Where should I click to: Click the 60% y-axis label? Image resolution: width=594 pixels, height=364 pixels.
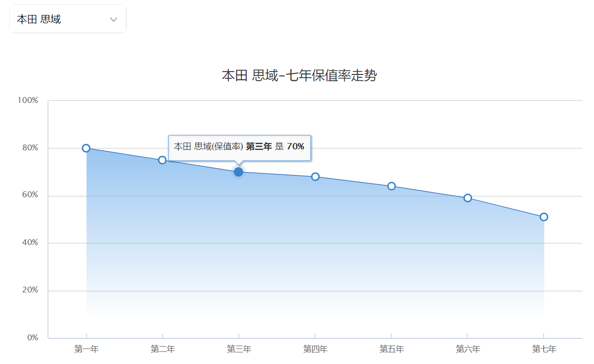click(x=30, y=195)
